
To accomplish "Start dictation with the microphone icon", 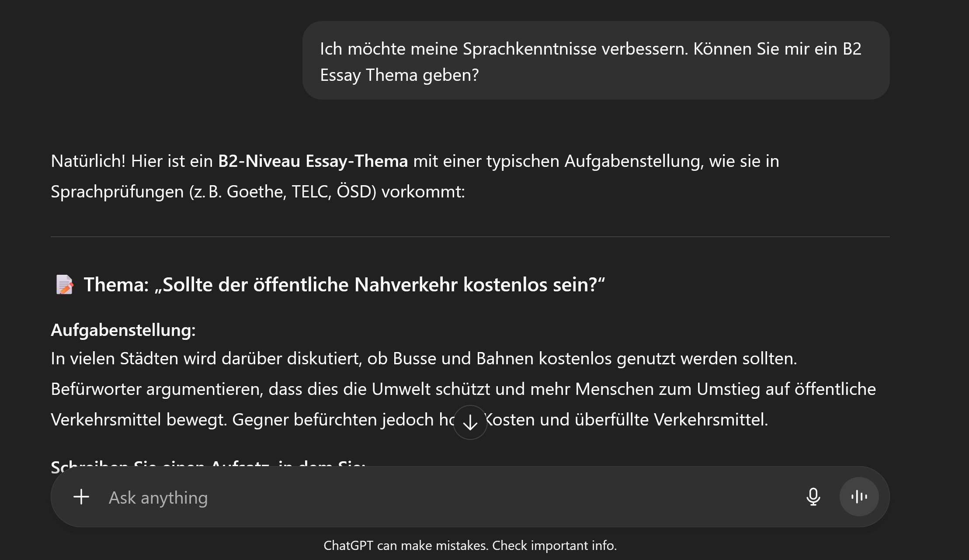I will pos(813,497).
